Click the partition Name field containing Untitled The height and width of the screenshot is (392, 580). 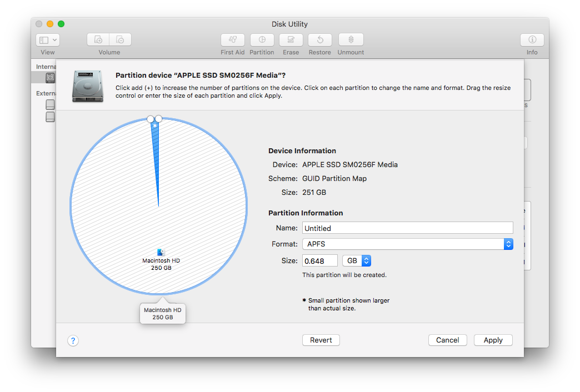[x=408, y=228]
